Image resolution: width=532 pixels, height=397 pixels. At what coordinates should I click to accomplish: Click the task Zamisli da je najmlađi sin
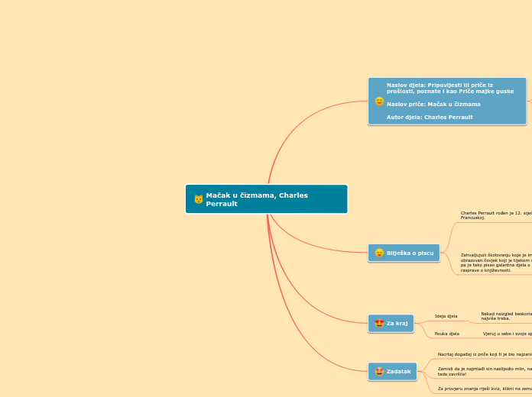pyautogui.click(x=485, y=372)
